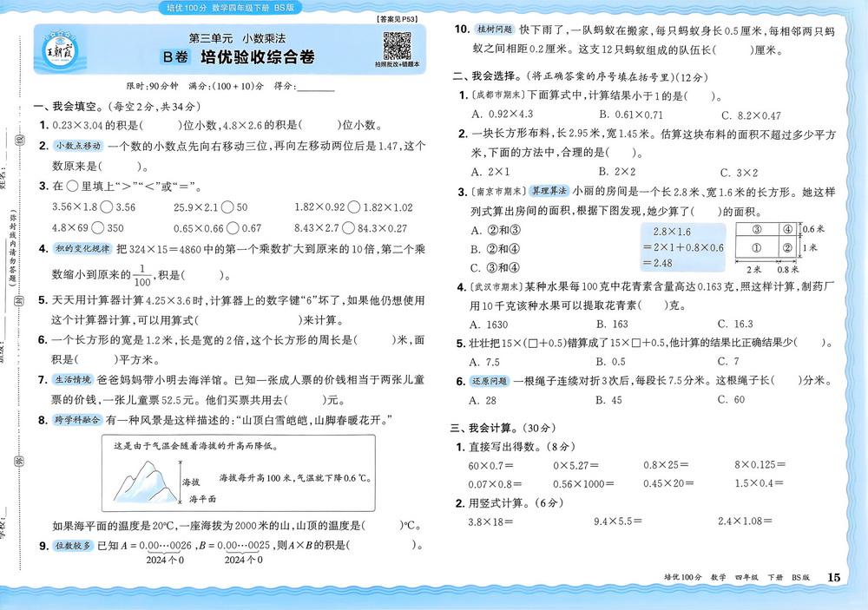The height and width of the screenshot is (610, 868).
Task: Click the vertical calculation 2.4×1.08=
Action: 745,521
